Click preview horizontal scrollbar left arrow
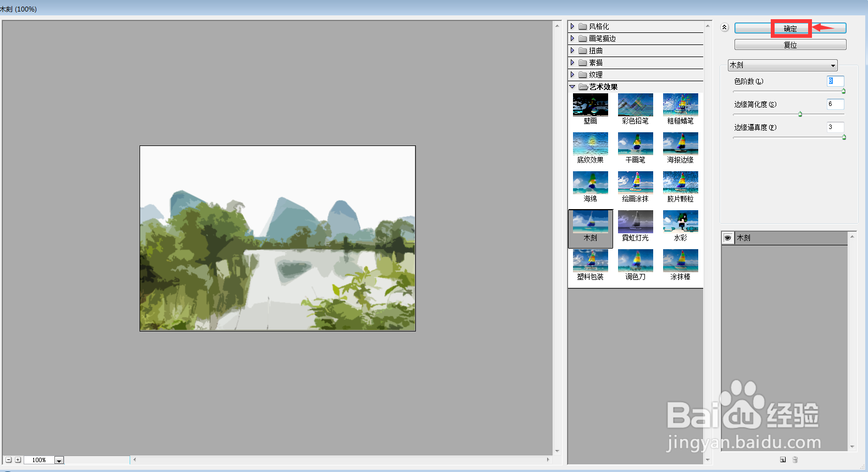The height and width of the screenshot is (472, 868). (135, 460)
